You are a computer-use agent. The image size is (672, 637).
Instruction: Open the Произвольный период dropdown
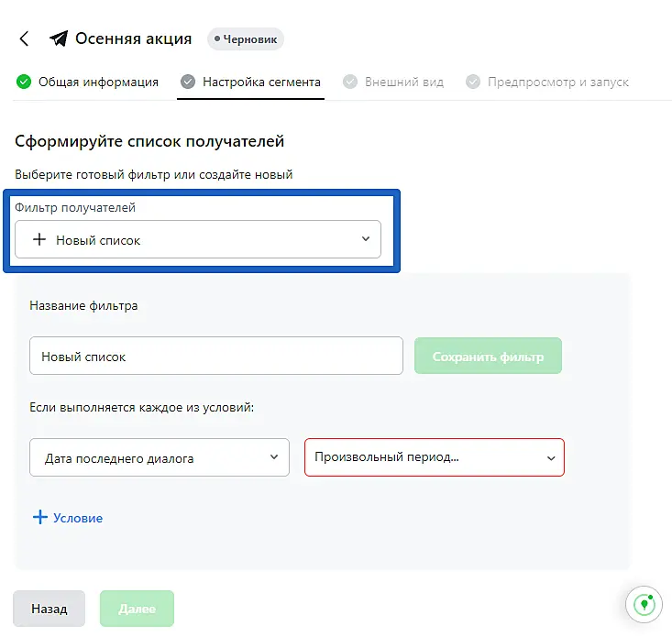click(x=435, y=457)
